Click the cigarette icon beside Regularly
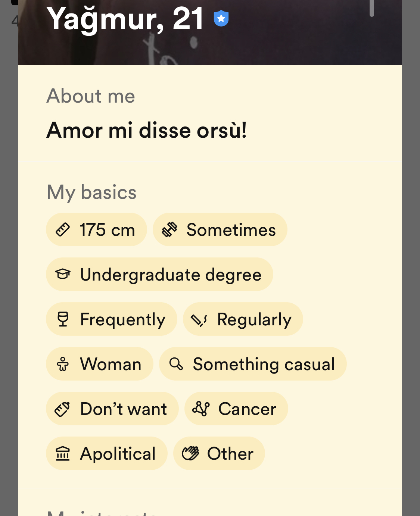The image size is (420, 516). [199, 320]
